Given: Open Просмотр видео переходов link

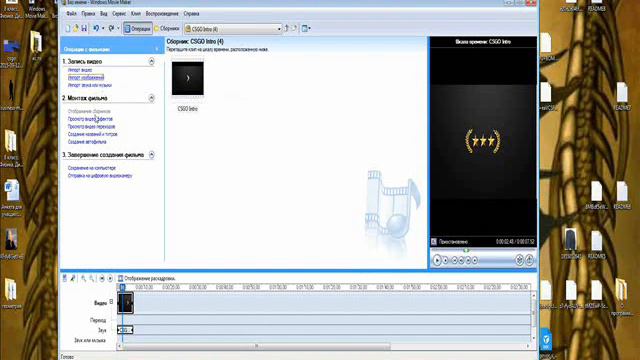Looking at the screenshot, I should [91, 127].
